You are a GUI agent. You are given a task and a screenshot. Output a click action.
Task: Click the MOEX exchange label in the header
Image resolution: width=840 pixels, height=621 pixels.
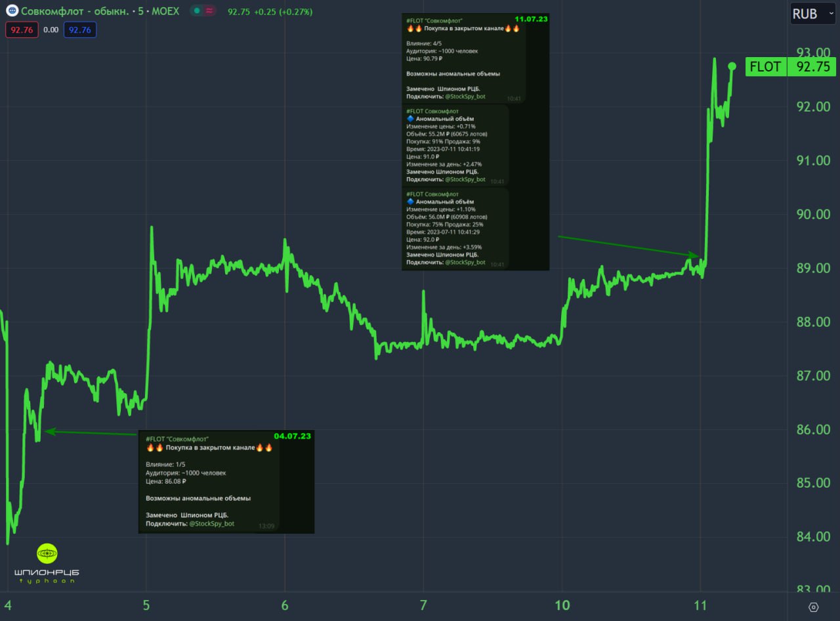click(164, 12)
